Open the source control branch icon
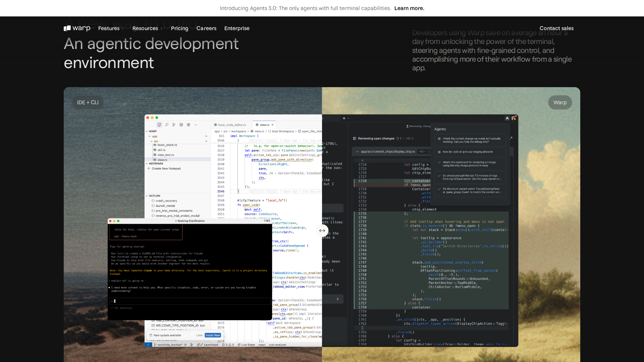644x362 pixels. [174, 125]
